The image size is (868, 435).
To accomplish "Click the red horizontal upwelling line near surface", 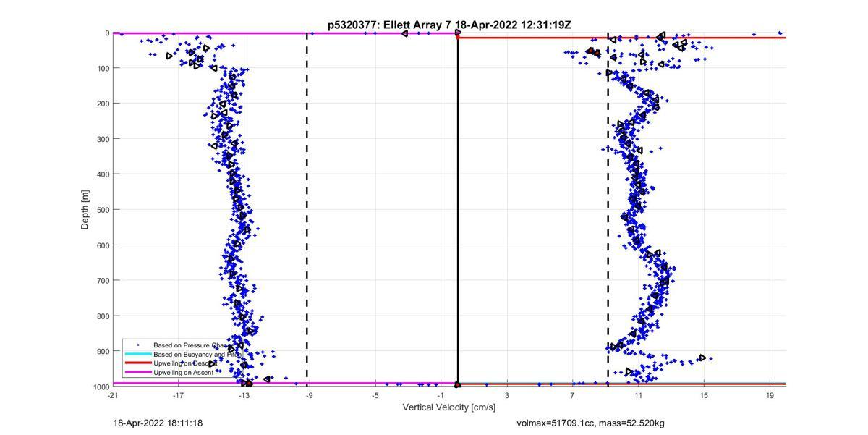I will [622, 38].
